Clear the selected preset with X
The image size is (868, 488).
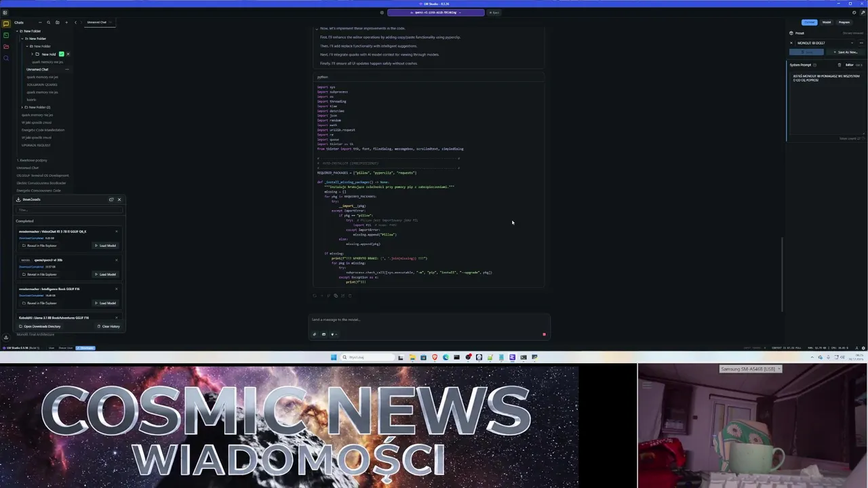click(x=791, y=43)
